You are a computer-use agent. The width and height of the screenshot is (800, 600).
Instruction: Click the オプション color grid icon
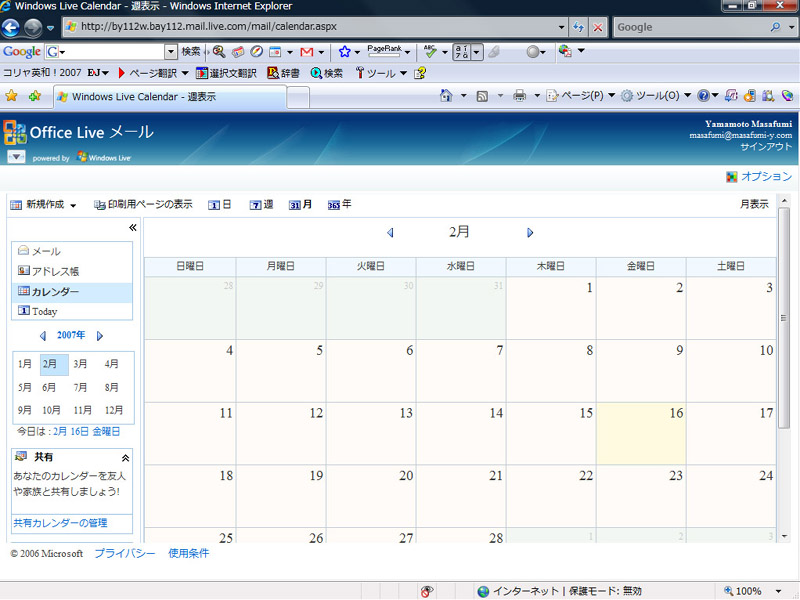click(732, 177)
